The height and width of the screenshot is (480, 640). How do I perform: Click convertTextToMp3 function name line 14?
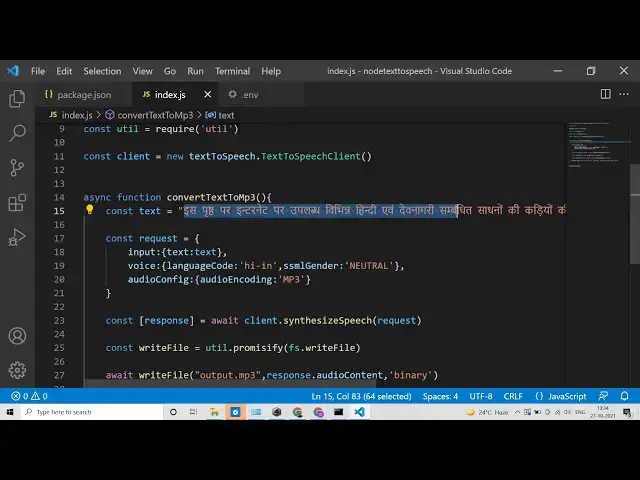(x=213, y=198)
